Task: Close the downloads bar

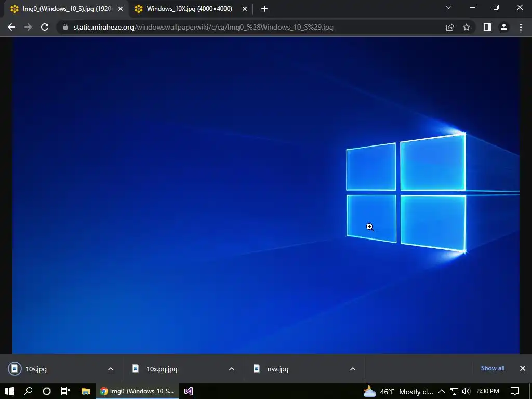Action: pos(523,368)
